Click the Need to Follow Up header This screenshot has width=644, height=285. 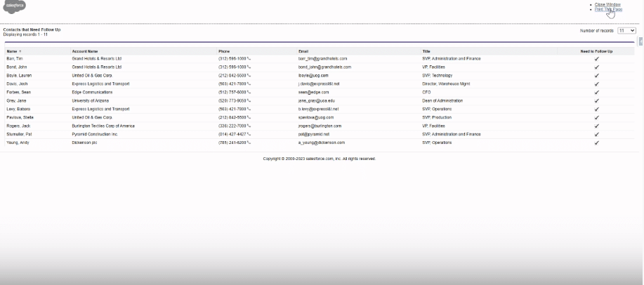tap(596, 51)
